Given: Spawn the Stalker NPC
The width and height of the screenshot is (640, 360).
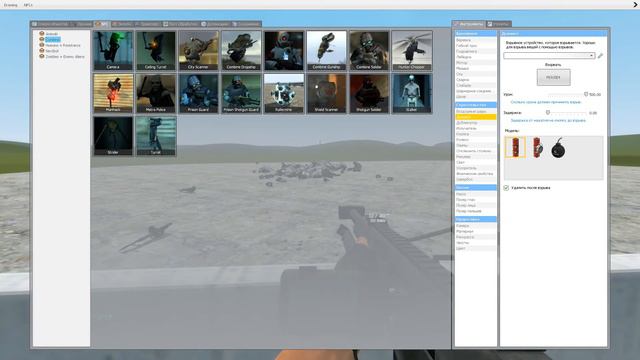Looking at the screenshot, I should click(411, 93).
